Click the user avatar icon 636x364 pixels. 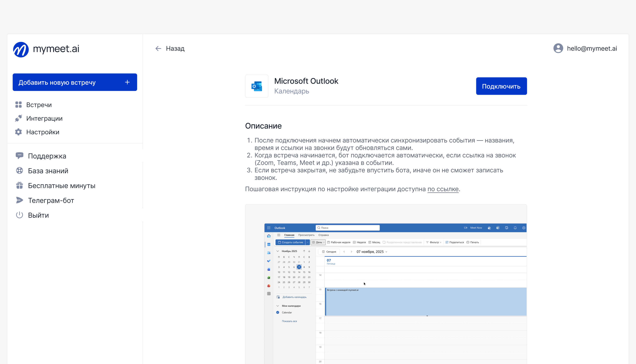(558, 48)
